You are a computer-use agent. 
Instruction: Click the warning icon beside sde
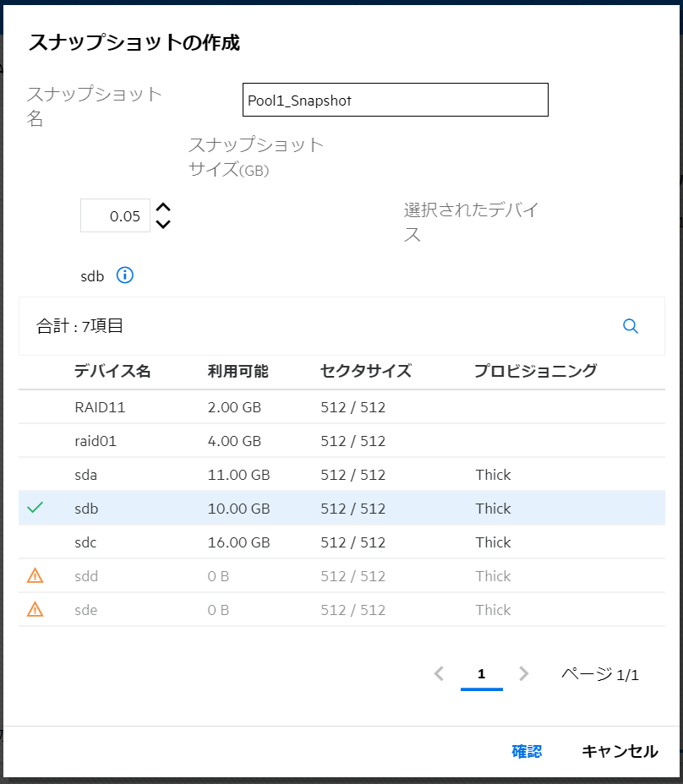click(35, 610)
